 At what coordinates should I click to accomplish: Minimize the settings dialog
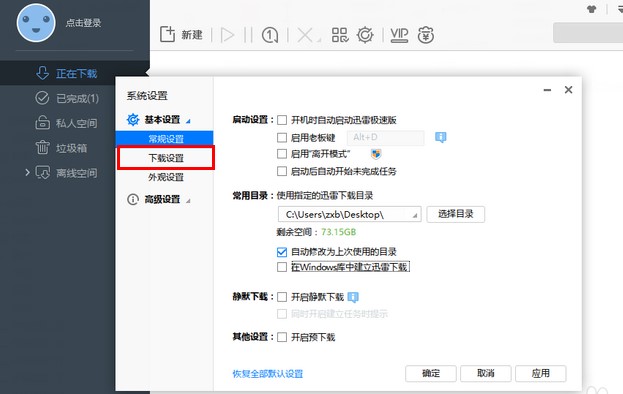pos(547,91)
